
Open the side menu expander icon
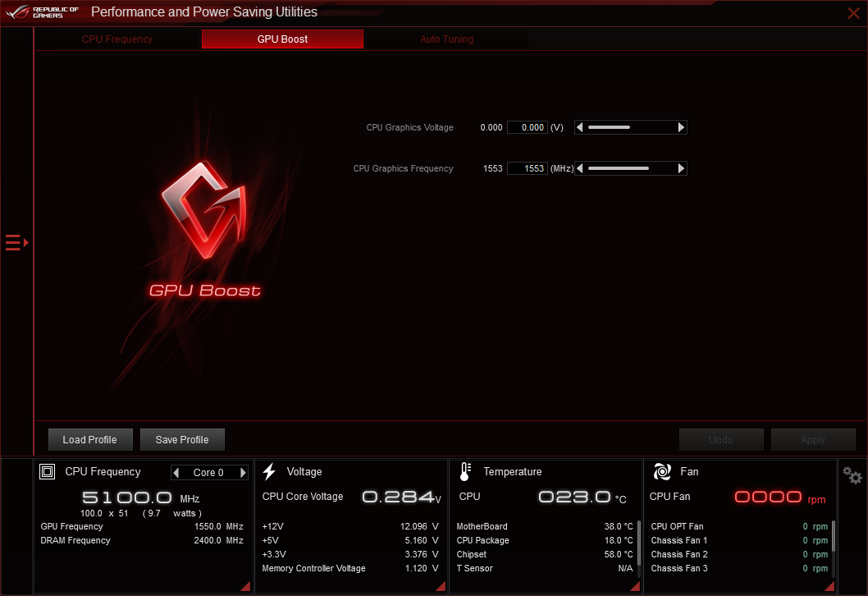16,243
